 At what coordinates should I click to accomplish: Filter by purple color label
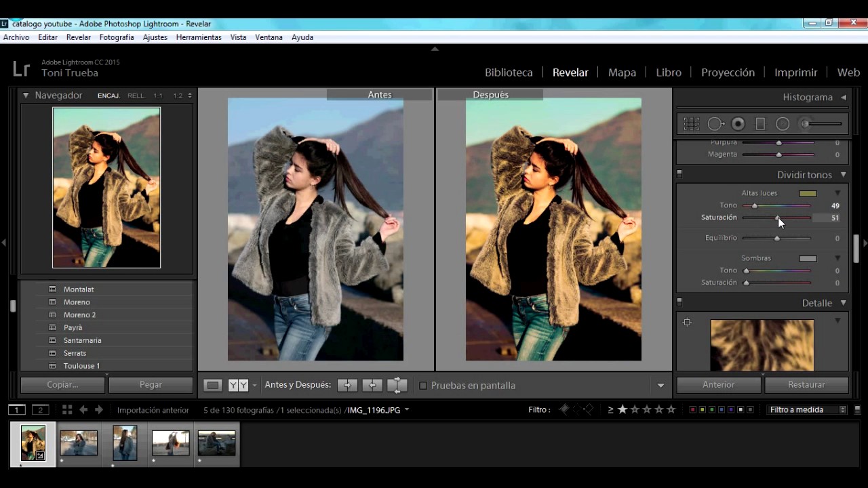coord(730,409)
